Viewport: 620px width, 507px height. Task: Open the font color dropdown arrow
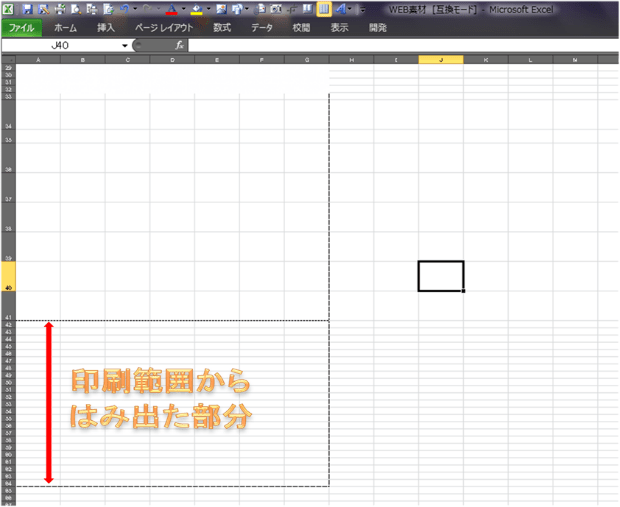[183, 9]
